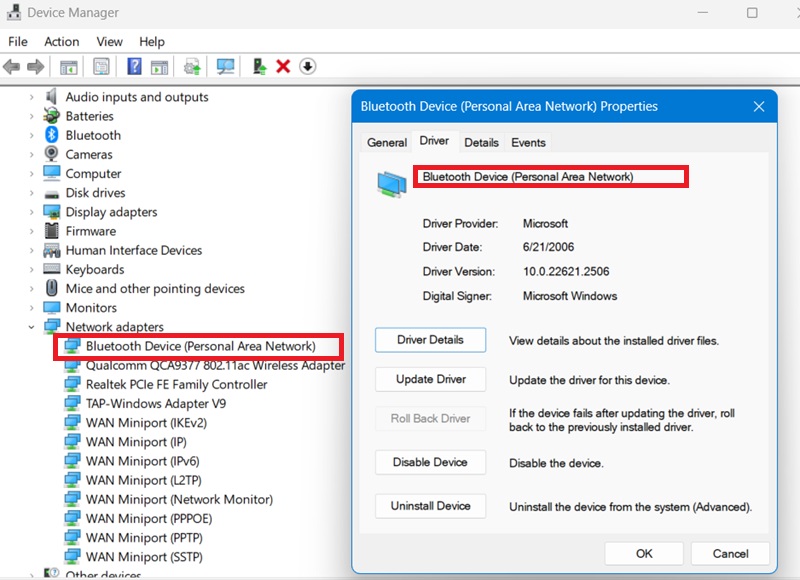Click the Driver Details button

[430, 340]
